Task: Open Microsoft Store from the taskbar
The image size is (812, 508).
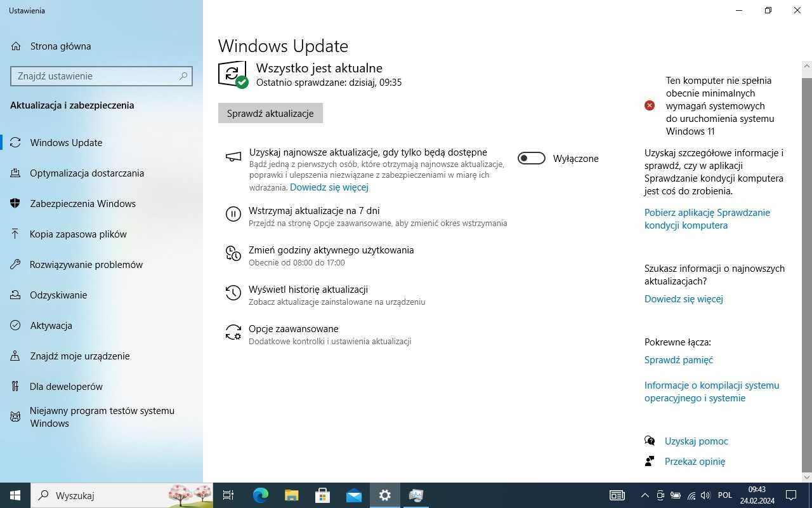Action: [x=322, y=495]
